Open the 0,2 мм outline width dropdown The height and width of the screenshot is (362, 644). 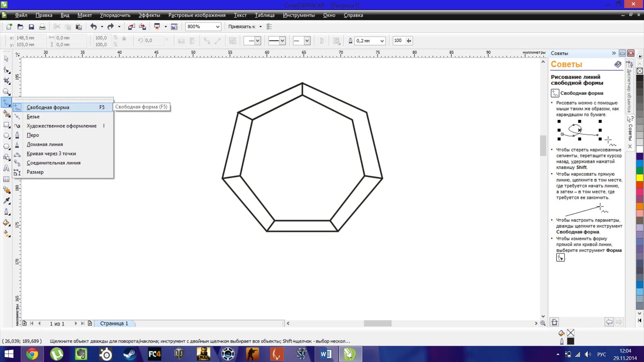tap(382, 41)
